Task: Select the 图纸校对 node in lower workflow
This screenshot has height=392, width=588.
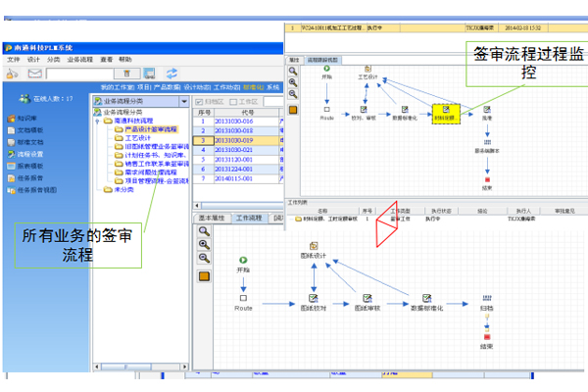Action: (x=314, y=303)
